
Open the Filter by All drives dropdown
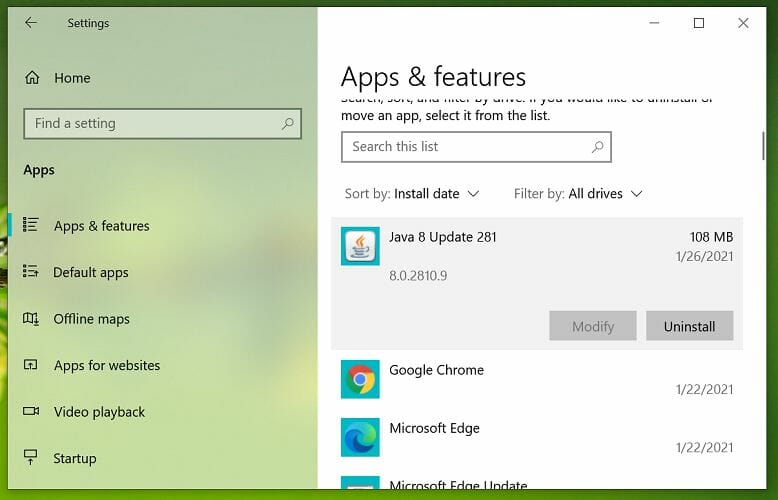578,193
